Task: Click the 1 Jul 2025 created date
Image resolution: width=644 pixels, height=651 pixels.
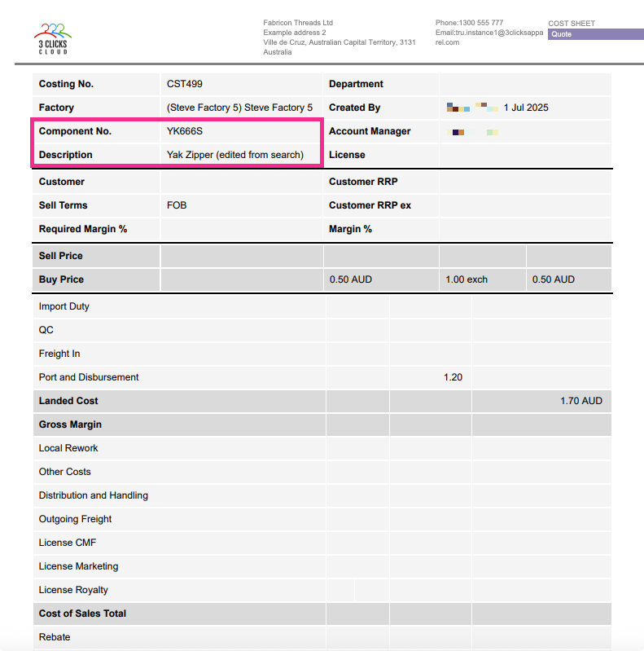Action: 526,108
